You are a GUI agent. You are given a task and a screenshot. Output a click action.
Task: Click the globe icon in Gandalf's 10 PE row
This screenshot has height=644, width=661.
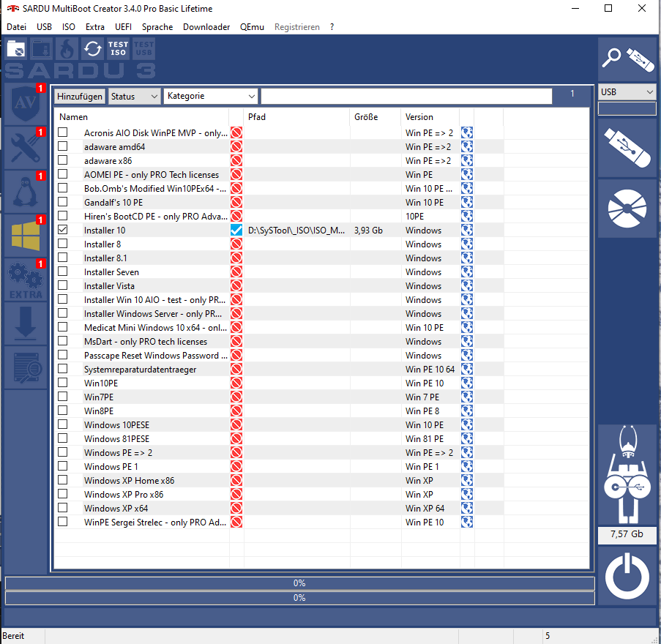pos(467,202)
